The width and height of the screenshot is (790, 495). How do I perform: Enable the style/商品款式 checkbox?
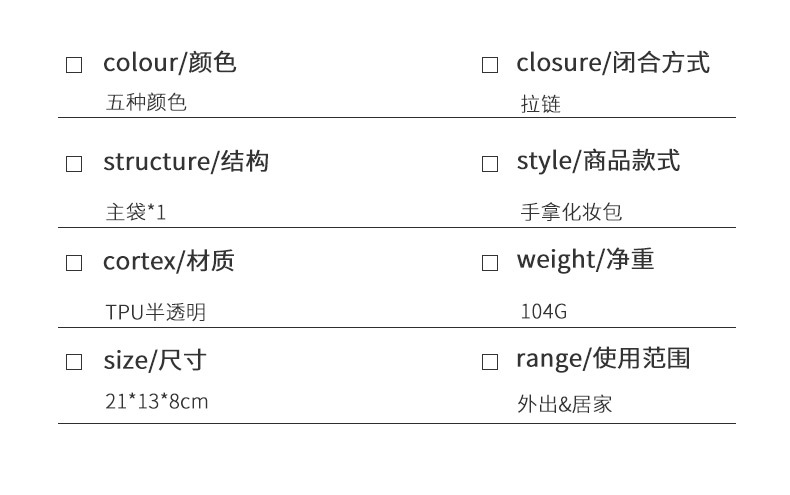point(490,164)
